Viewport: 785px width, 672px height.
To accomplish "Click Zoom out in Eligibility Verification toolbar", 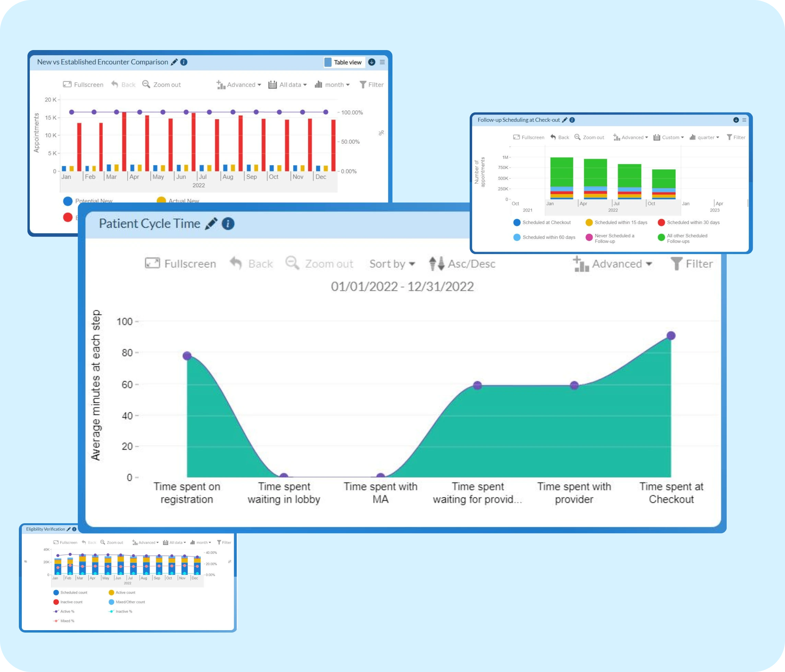I will click(x=112, y=542).
